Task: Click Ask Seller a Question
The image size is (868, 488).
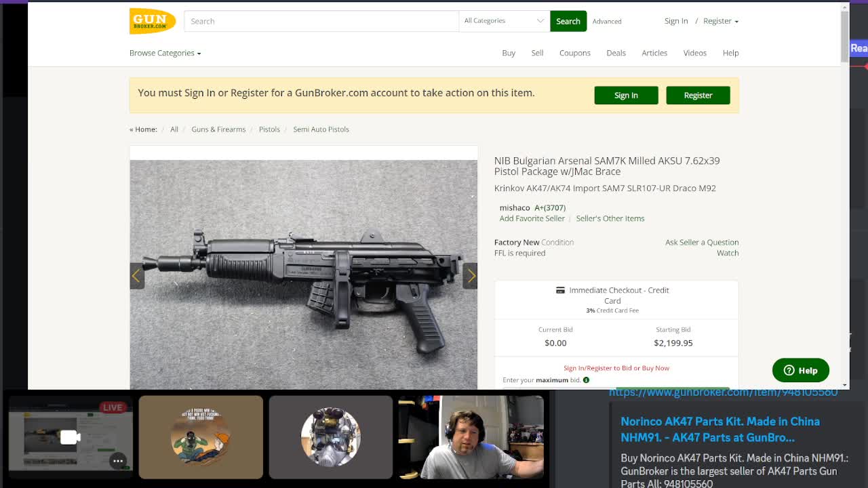Action: [x=702, y=242]
